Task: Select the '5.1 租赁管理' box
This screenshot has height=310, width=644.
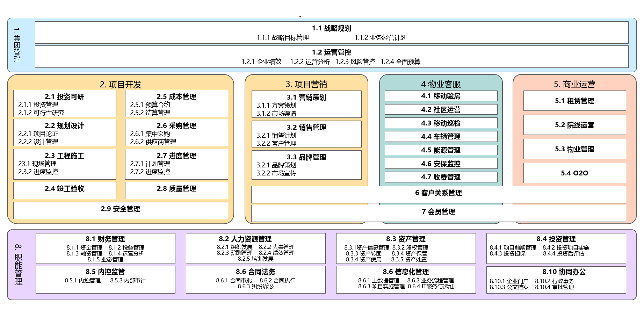Action: pos(574,101)
